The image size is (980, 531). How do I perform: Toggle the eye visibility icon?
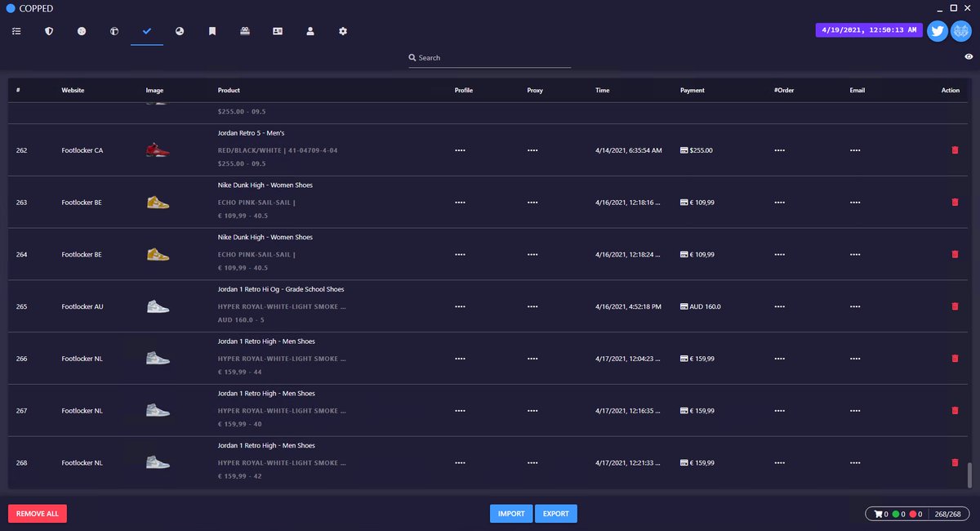point(969,56)
